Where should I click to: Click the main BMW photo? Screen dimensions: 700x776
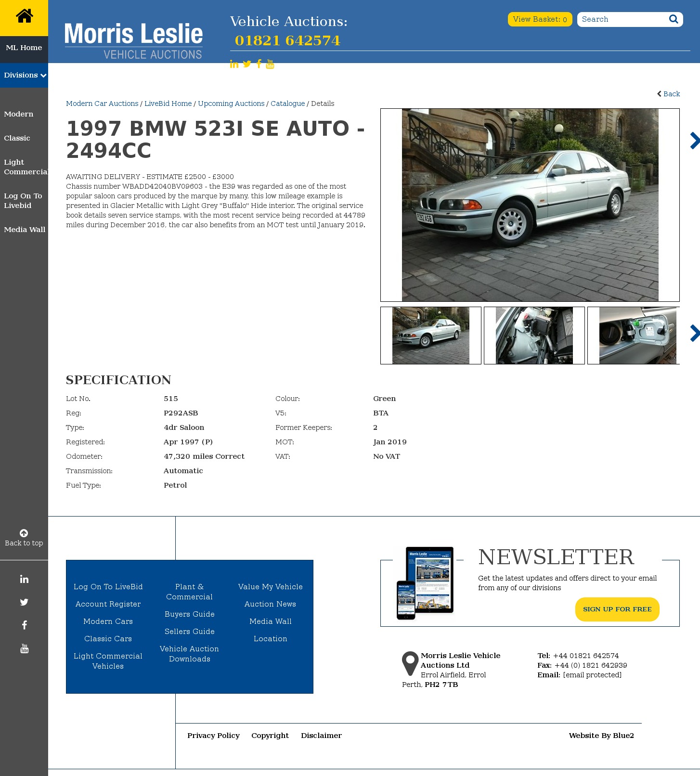[530, 205]
